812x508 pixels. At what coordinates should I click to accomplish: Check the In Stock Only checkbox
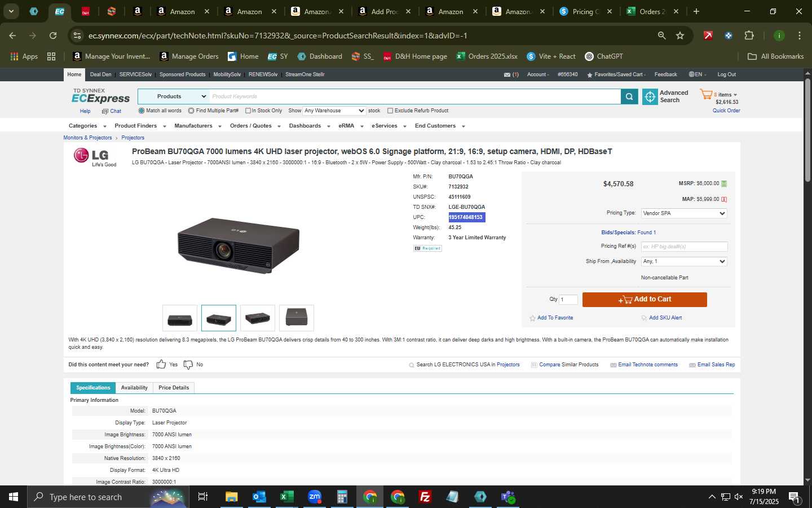[248, 111]
